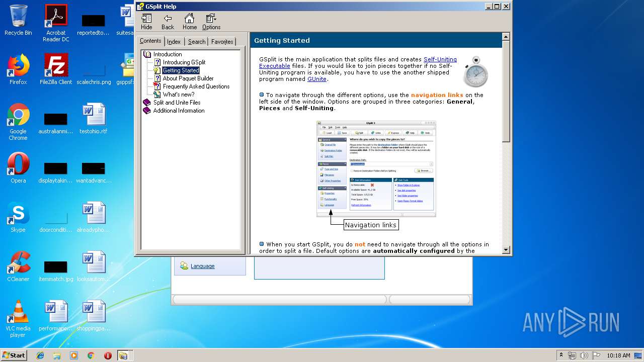Click the Frequently Asked Questions page icon
Viewport: 644px width, 362px height.
click(x=157, y=86)
